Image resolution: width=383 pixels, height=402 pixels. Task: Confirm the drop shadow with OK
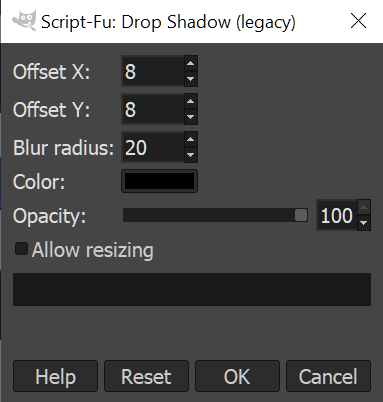pyautogui.click(x=237, y=376)
